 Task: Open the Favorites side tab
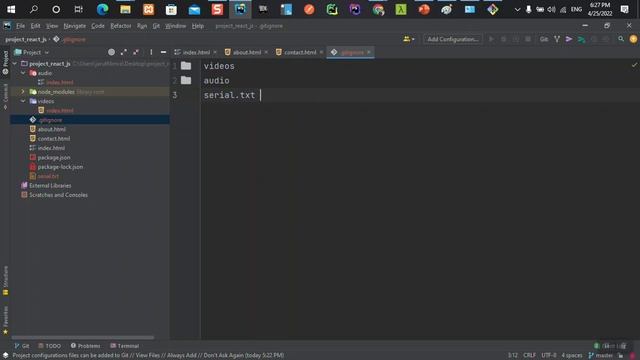(5, 320)
